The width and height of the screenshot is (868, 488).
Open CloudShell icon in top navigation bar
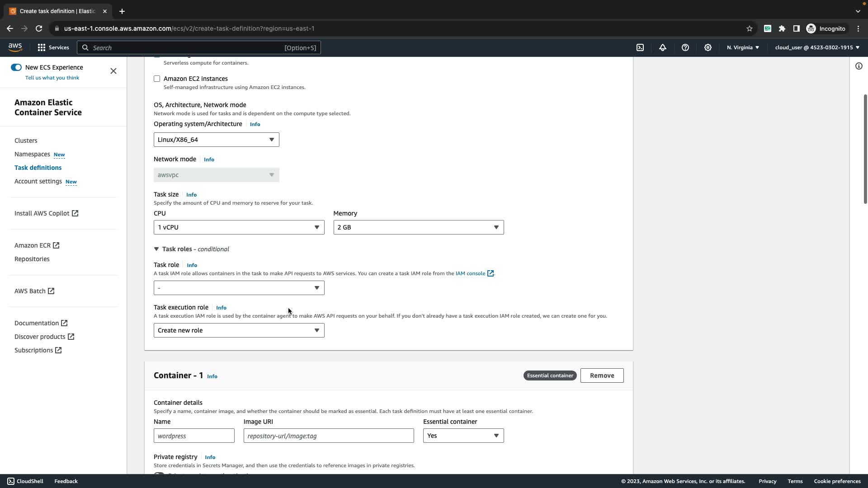click(x=640, y=47)
